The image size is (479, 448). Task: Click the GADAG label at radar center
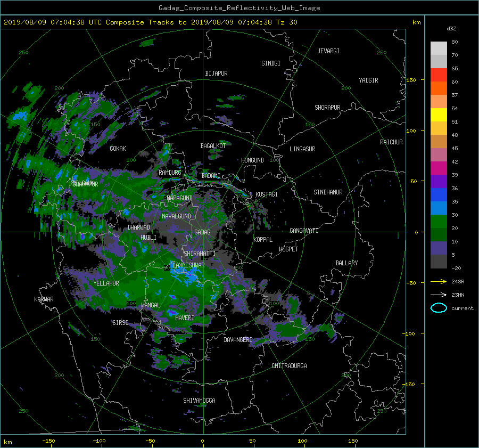pos(203,232)
